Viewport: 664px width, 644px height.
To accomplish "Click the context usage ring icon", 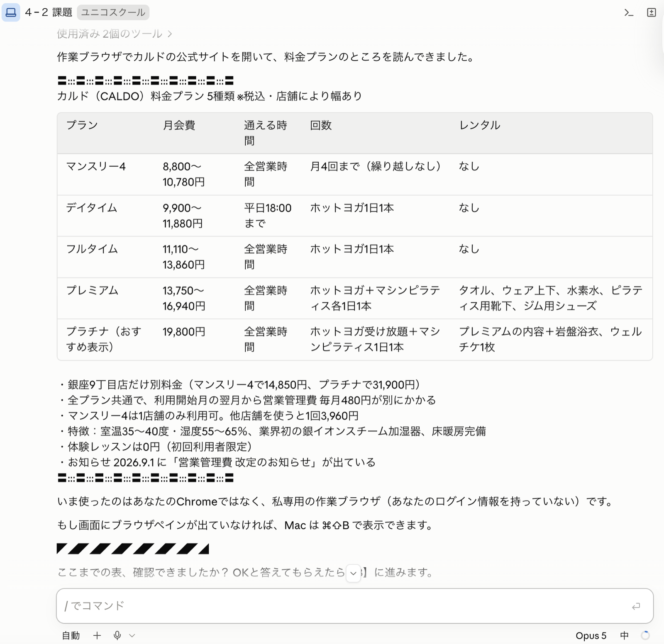I will [x=645, y=635].
